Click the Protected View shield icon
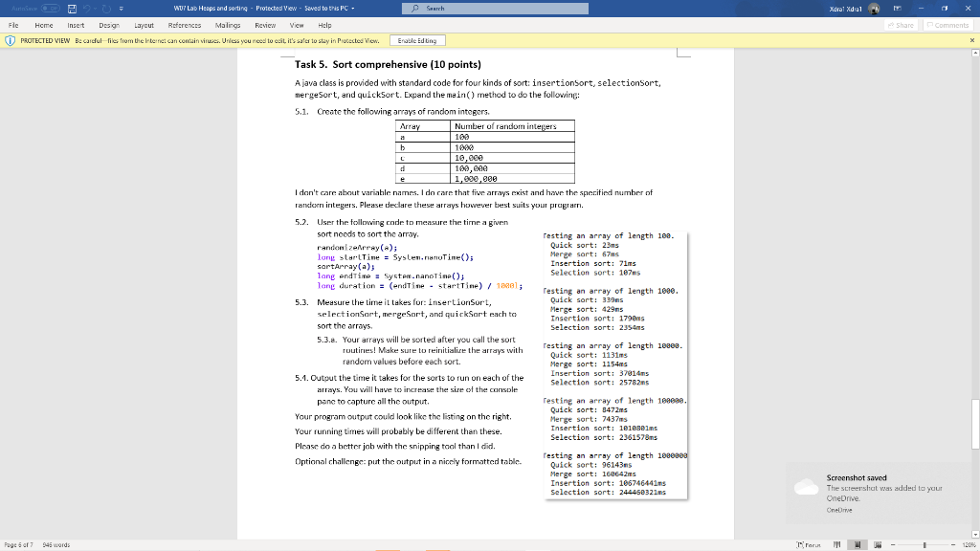Image resolution: width=980 pixels, height=551 pixels. [9, 40]
